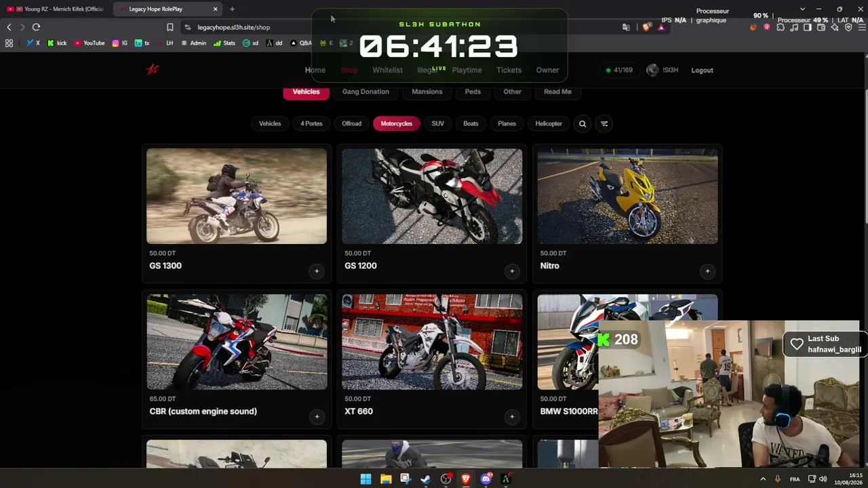Image resolution: width=868 pixels, height=488 pixels.
Task: Open the Whitelist nav link
Action: click(x=387, y=70)
